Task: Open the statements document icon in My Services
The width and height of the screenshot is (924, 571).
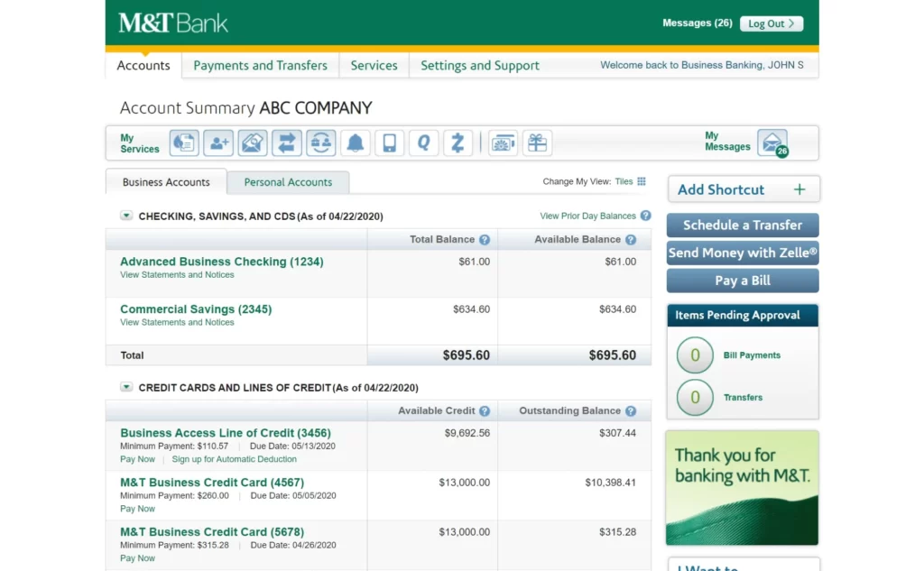Action: 184,143
